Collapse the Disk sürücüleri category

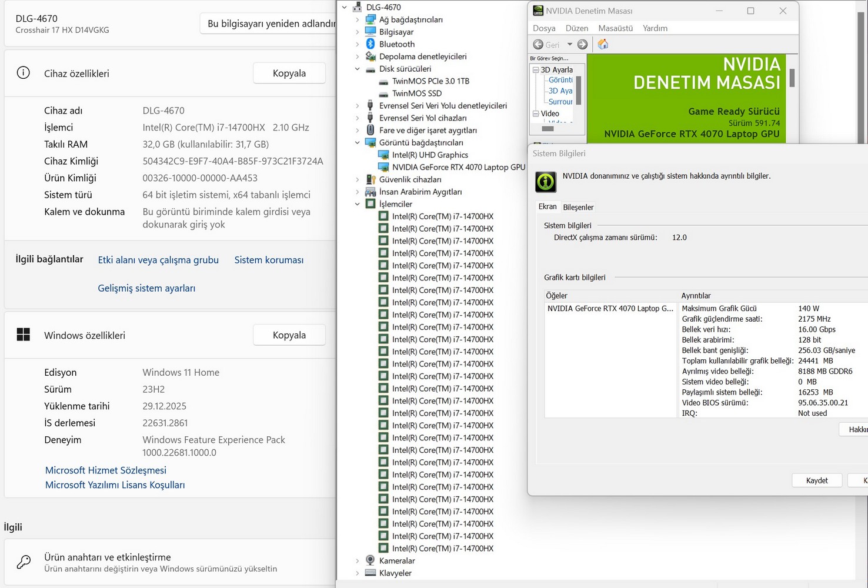358,69
